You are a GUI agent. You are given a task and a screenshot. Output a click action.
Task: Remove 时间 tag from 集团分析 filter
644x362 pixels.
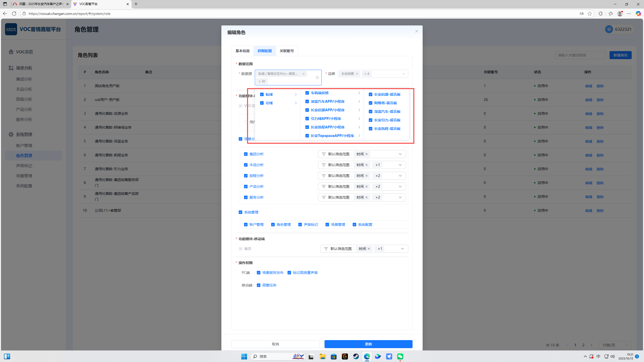[367, 154]
